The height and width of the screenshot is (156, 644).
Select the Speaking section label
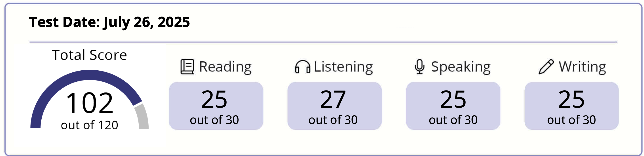pyautogui.click(x=461, y=67)
